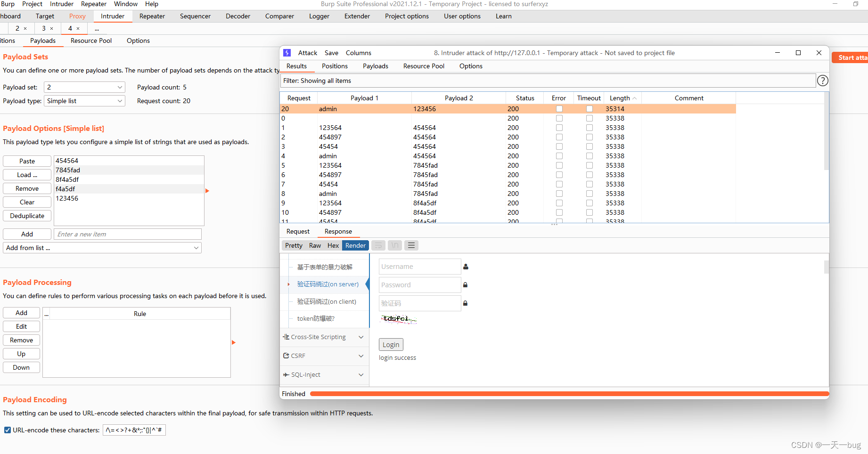868x454 pixels.
Task: Toggle Timeout checkbox for request 2
Action: pyautogui.click(x=589, y=137)
